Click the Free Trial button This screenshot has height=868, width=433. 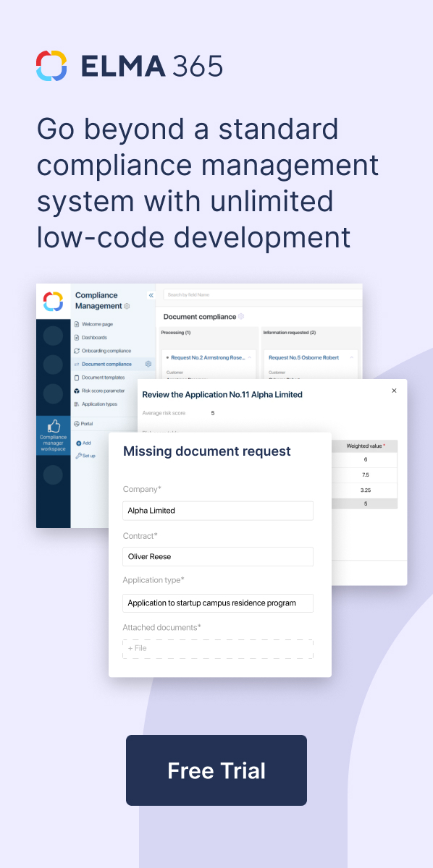[x=216, y=770]
